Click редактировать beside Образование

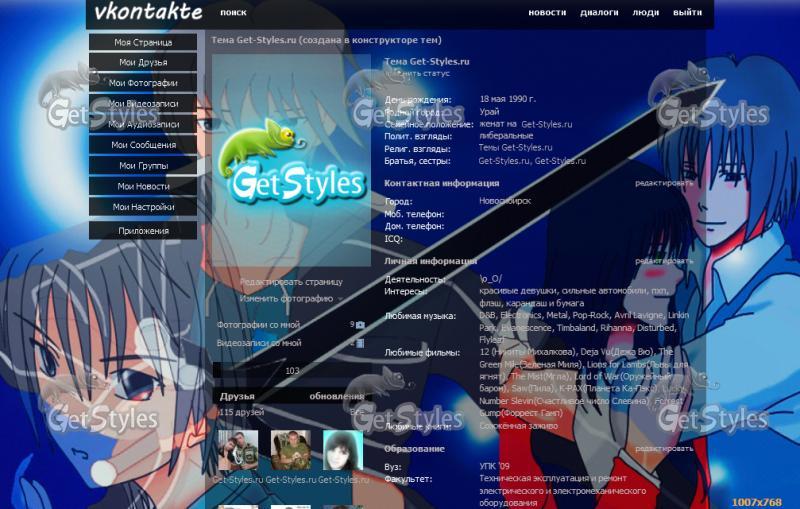pyautogui.click(x=664, y=448)
